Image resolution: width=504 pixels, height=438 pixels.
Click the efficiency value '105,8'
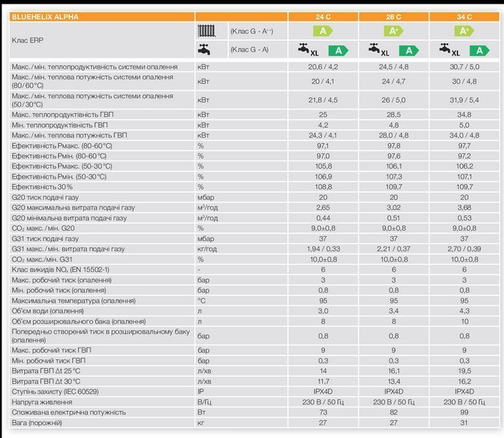[x=323, y=166]
